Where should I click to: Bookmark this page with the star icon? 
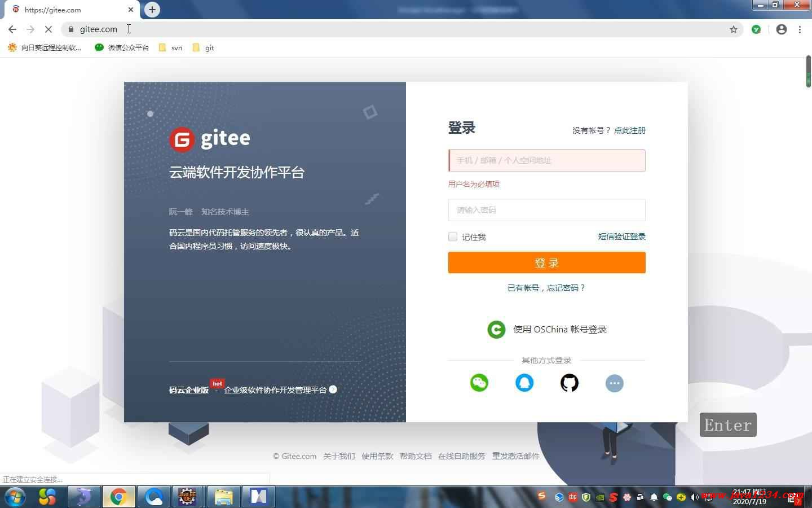(x=734, y=29)
